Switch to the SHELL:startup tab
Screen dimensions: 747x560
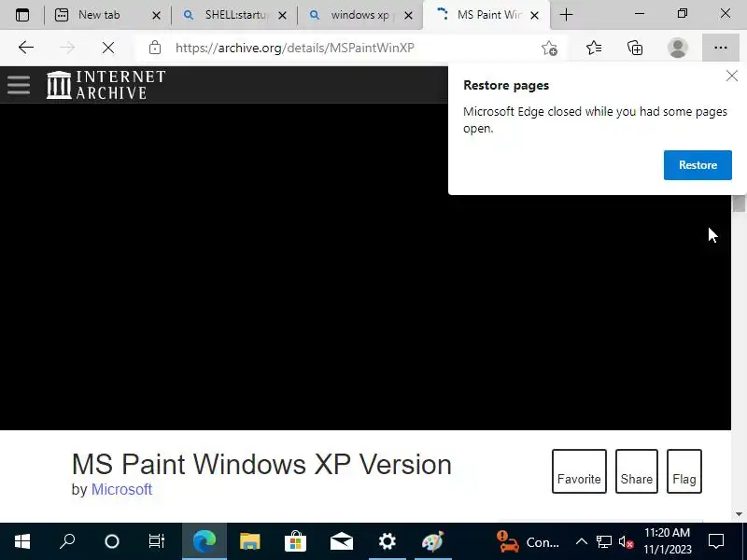(x=234, y=15)
